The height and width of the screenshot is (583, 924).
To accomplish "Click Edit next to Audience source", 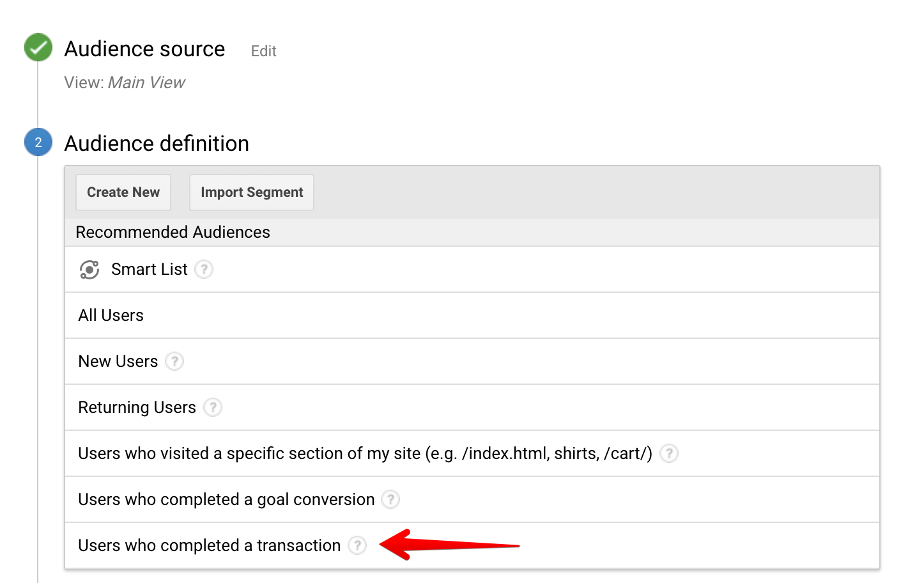I will coord(263,51).
